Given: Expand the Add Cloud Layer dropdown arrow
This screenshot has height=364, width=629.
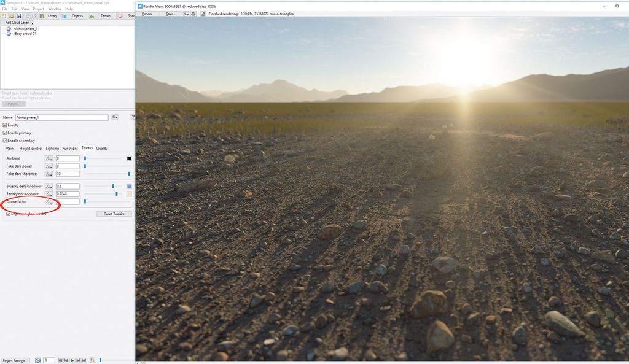Looking at the screenshot, I should coord(33,23).
